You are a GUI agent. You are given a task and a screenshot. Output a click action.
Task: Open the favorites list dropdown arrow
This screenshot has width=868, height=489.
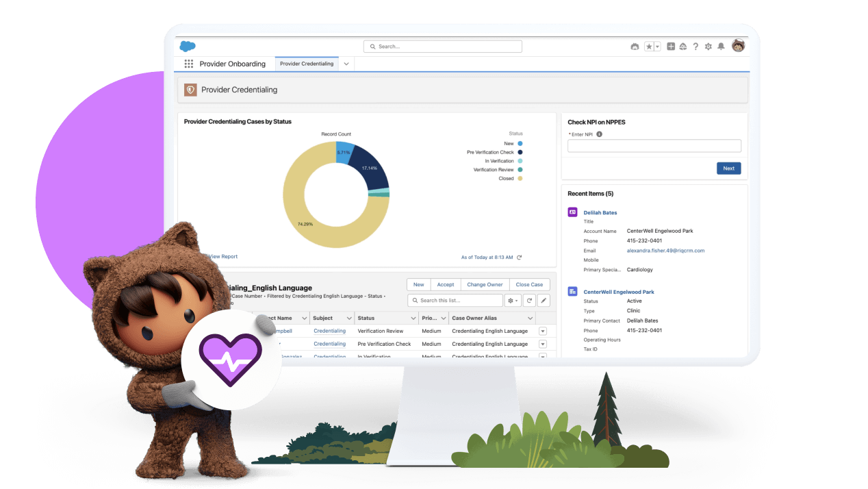coord(657,47)
